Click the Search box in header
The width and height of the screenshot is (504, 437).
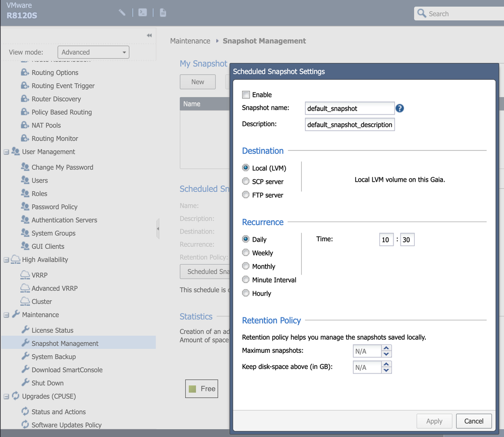click(459, 14)
